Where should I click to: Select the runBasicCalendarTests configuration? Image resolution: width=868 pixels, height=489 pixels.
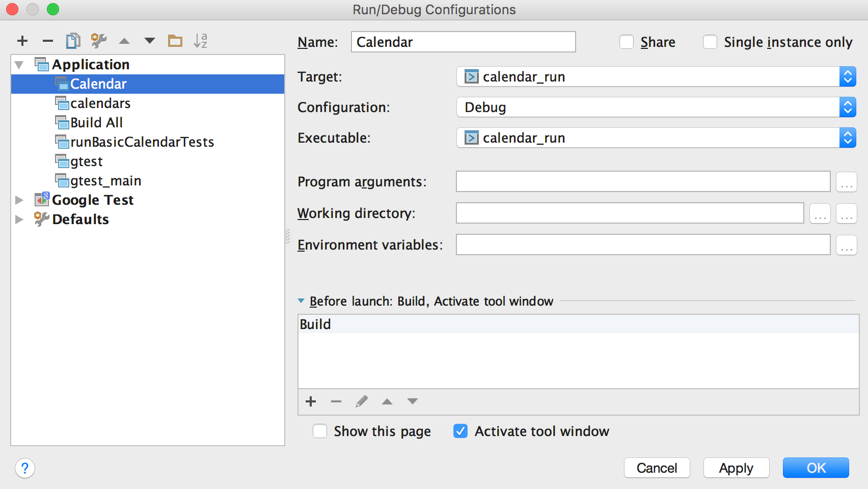tap(142, 142)
